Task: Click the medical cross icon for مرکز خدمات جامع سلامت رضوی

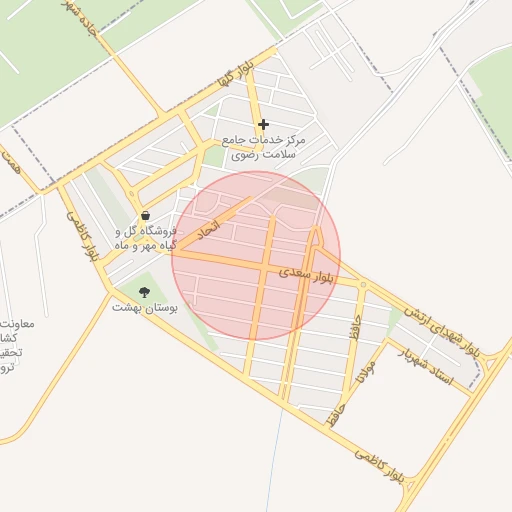Action: 263,125
